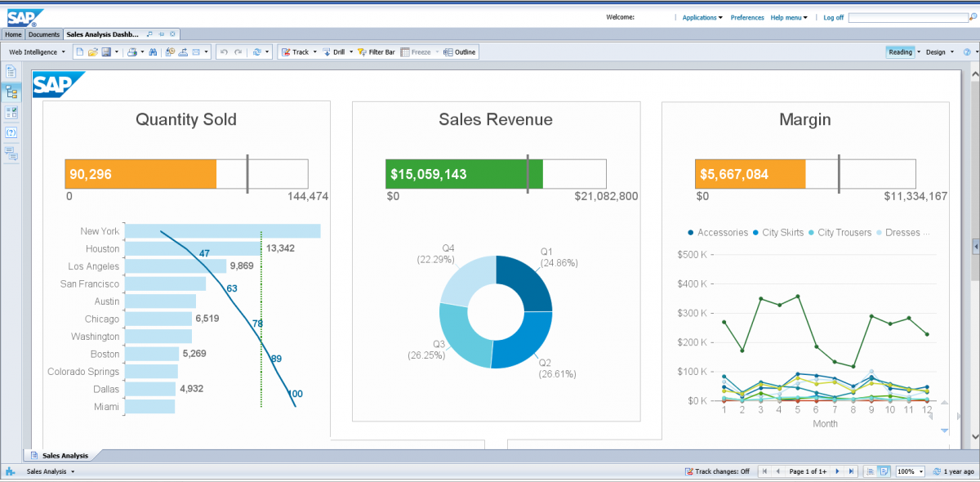Open the Comments panel in the sidebar
This screenshot has height=482, width=980.
pos(11,153)
